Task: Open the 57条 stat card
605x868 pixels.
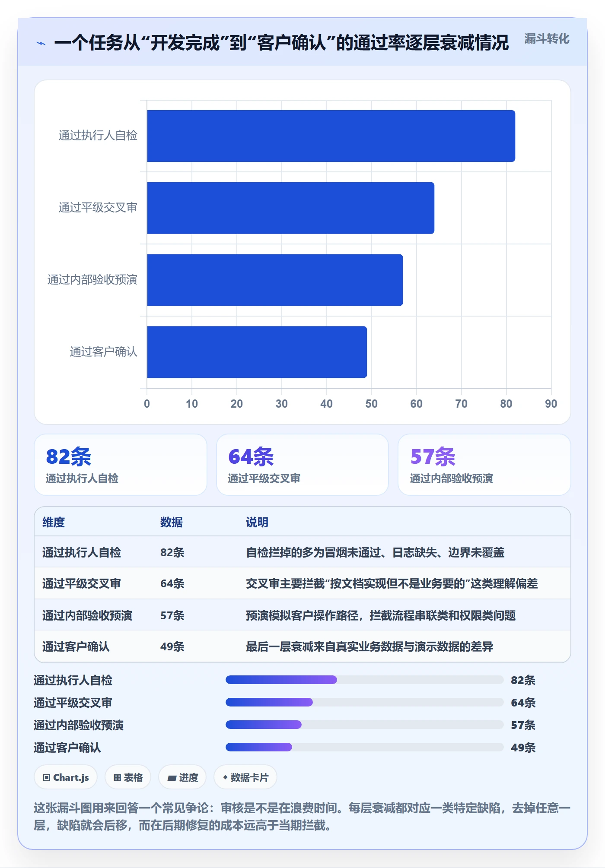Action: [x=484, y=465]
